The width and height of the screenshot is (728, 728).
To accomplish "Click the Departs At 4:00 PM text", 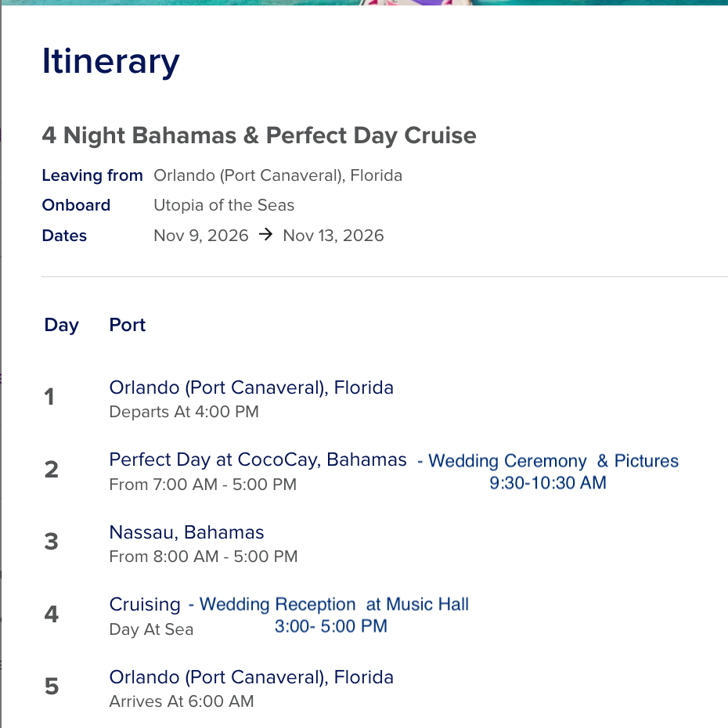I will pyautogui.click(x=184, y=412).
